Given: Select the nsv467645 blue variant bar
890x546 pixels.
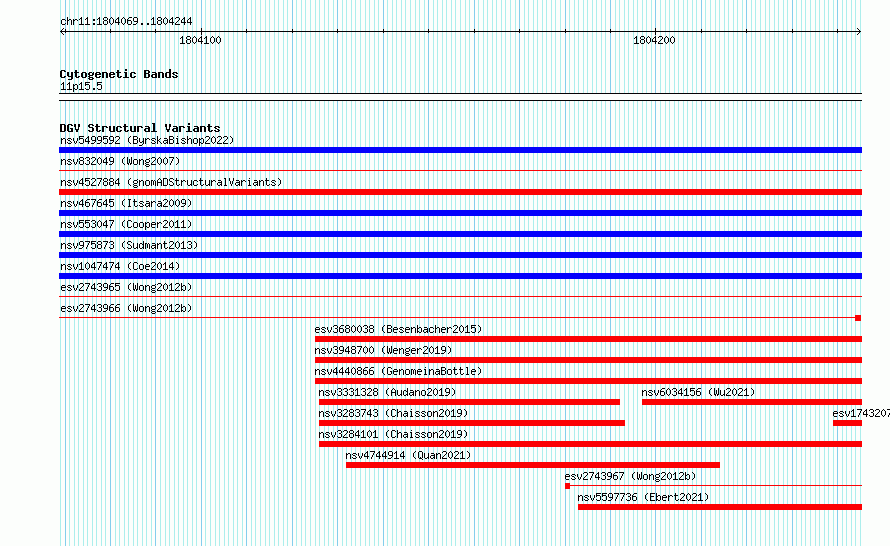Looking at the screenshot, I should pos(460,213).
